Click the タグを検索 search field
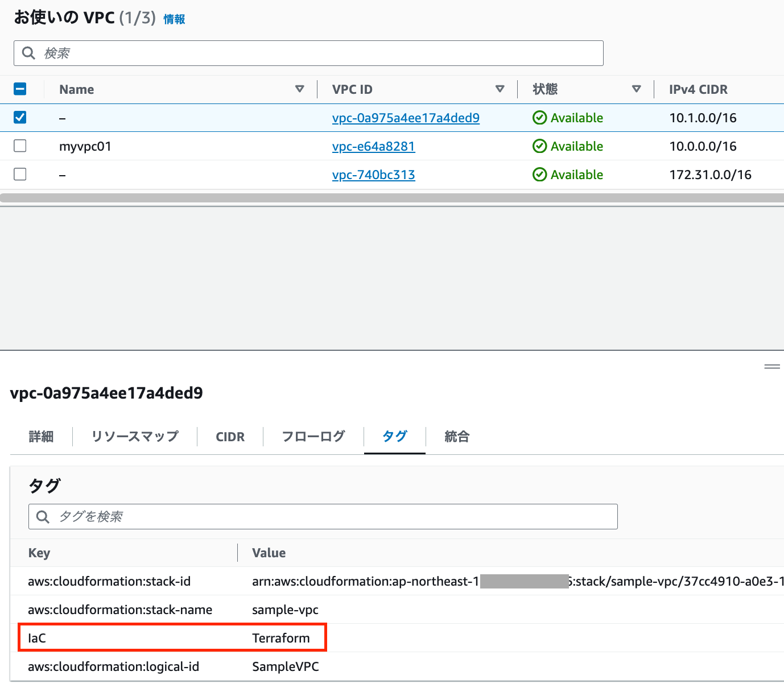 [323, 516]
